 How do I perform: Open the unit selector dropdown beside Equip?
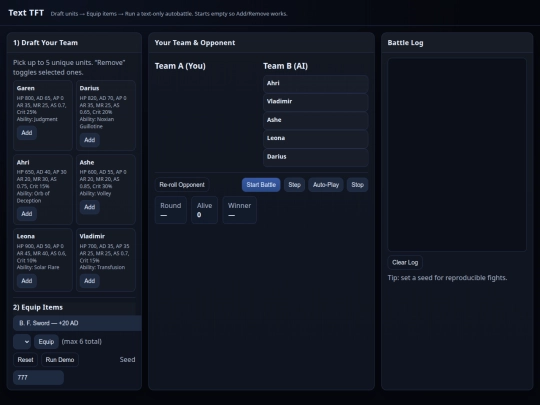pos(22,342)
